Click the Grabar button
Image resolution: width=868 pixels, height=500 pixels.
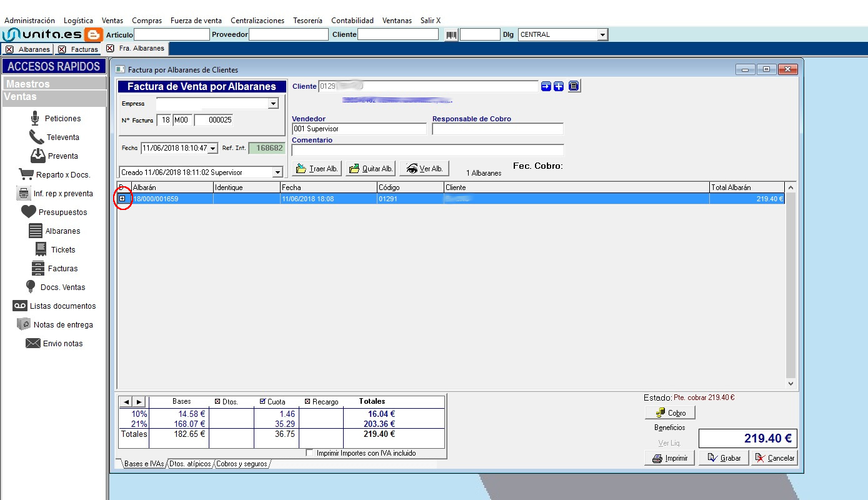pyautogui.click(x=724, y=458)
